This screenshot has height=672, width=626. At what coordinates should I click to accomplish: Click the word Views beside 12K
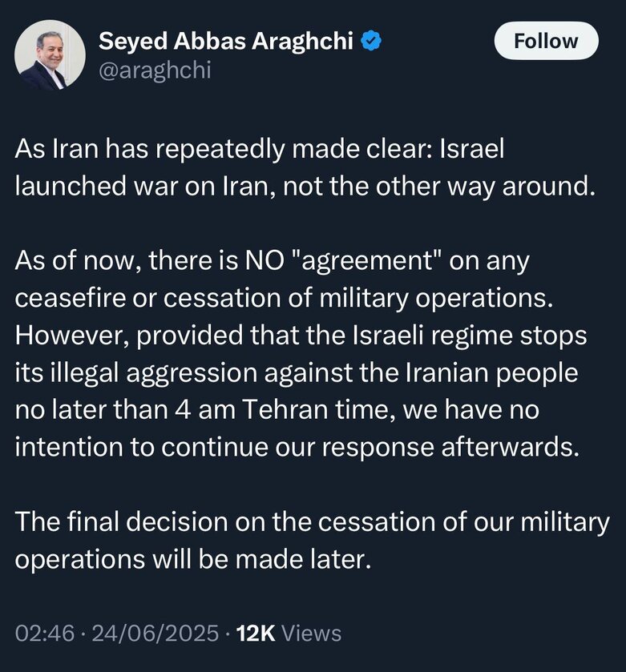(311, 634)
